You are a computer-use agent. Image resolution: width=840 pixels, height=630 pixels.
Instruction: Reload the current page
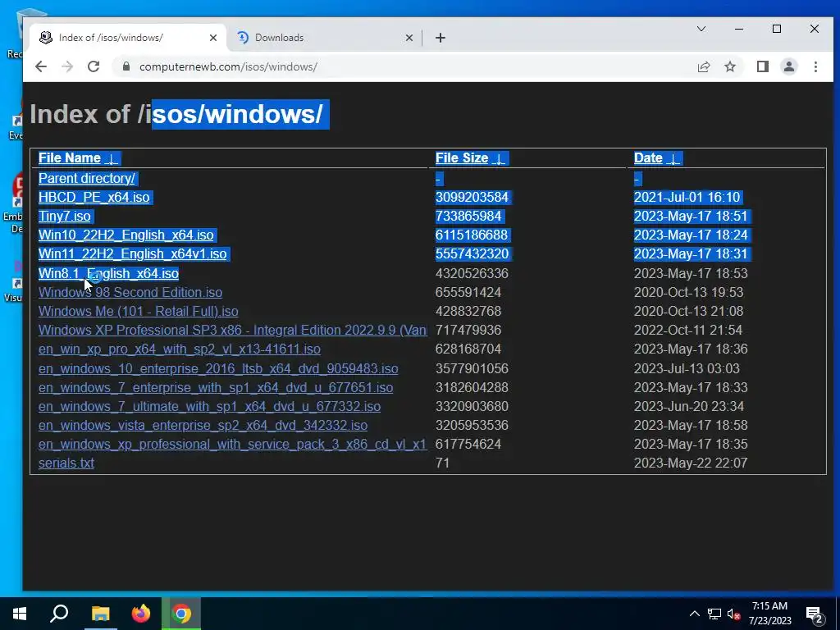pos(94,66)
